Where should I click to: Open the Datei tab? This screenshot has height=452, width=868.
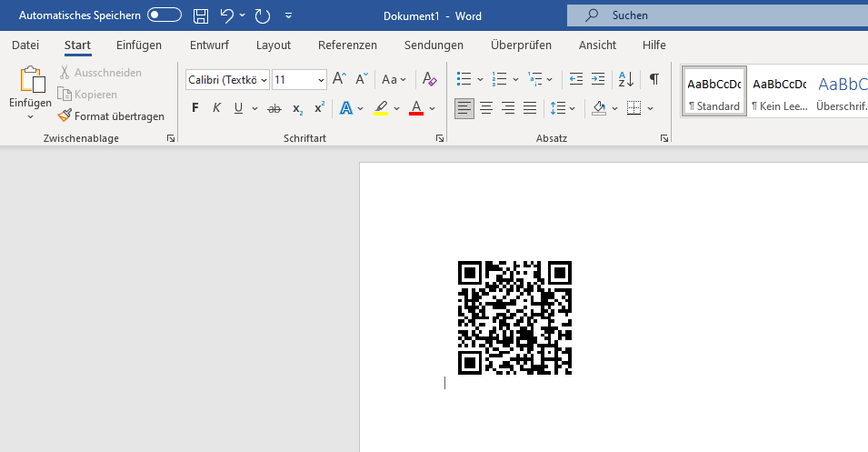coord(25,45)
